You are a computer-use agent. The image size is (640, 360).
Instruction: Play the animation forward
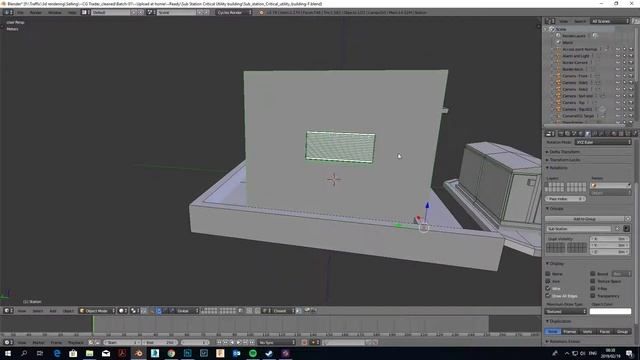tap(239, 342)
